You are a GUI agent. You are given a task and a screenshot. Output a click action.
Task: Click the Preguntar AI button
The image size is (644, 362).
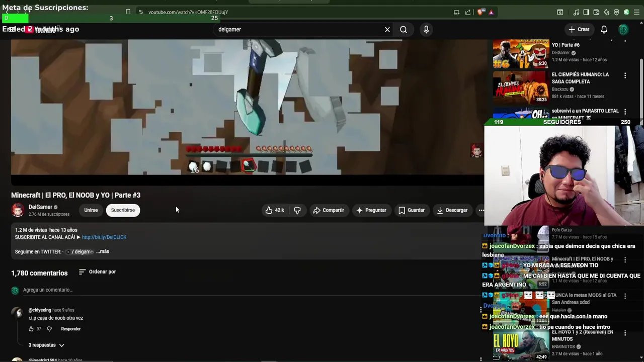coord(371,210)
